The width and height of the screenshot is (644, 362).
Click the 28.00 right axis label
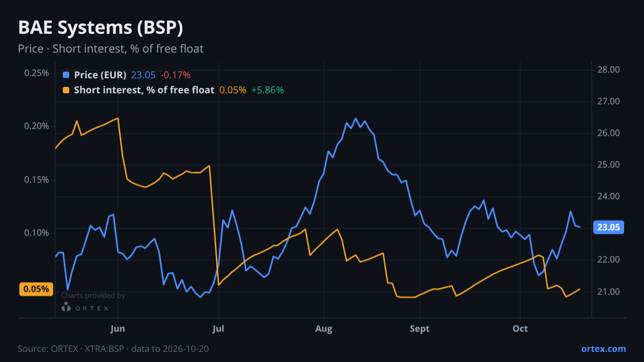[609, 70]
